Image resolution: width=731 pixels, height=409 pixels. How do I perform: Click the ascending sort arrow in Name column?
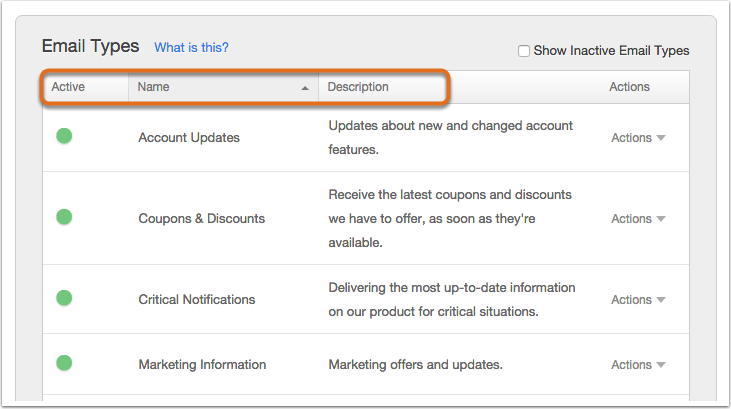pyautogui.click(x=305, y=88)
